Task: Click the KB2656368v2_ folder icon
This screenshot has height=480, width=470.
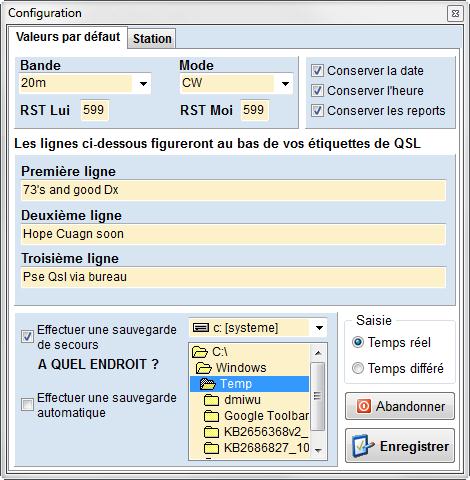Action: click(x=211, y=432)
